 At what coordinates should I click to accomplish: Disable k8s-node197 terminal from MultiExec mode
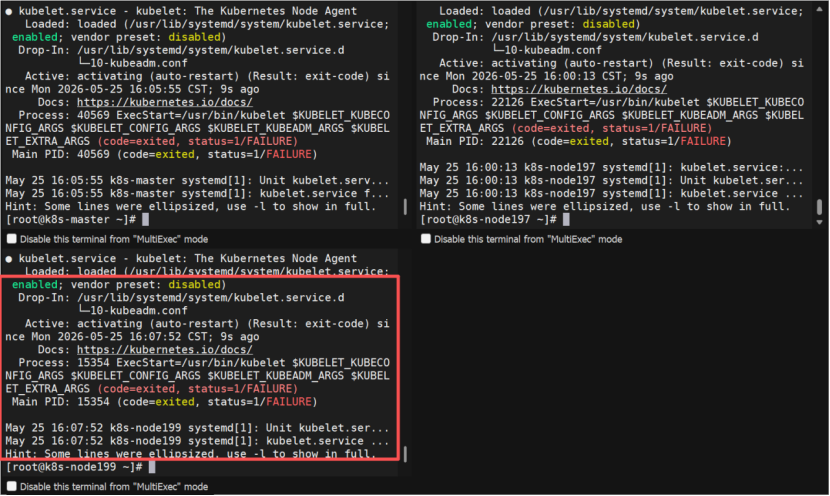pos(426,239)
